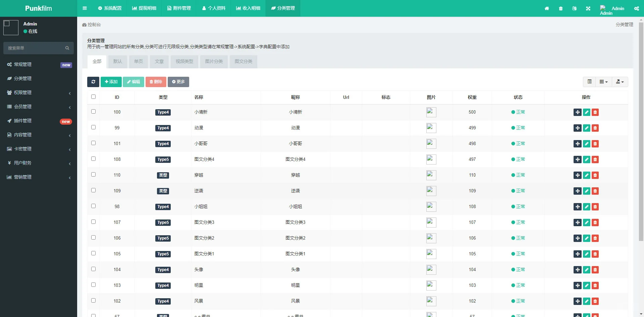Switch to the 全部 filter tab
The image size is (644, 317).
coord(97,62)
